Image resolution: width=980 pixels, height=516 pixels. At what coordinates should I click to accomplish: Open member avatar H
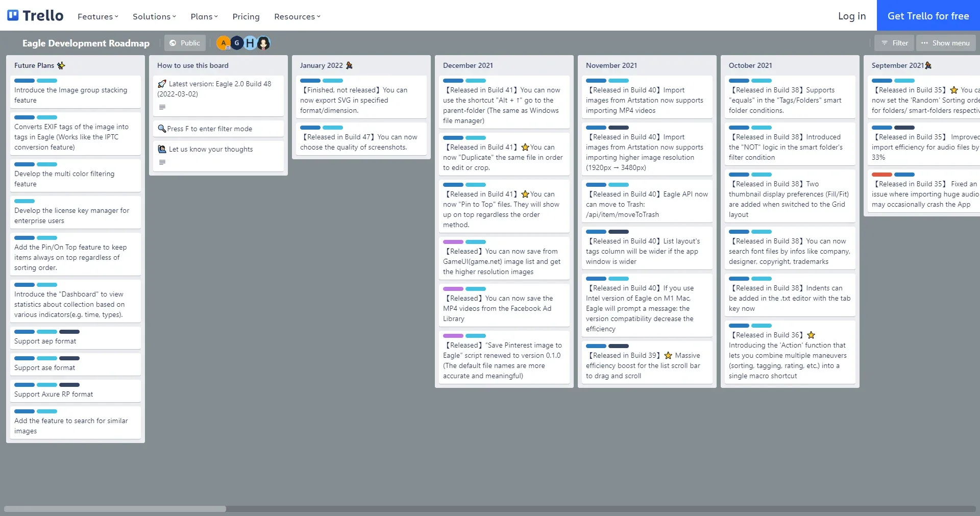[250, 43]
